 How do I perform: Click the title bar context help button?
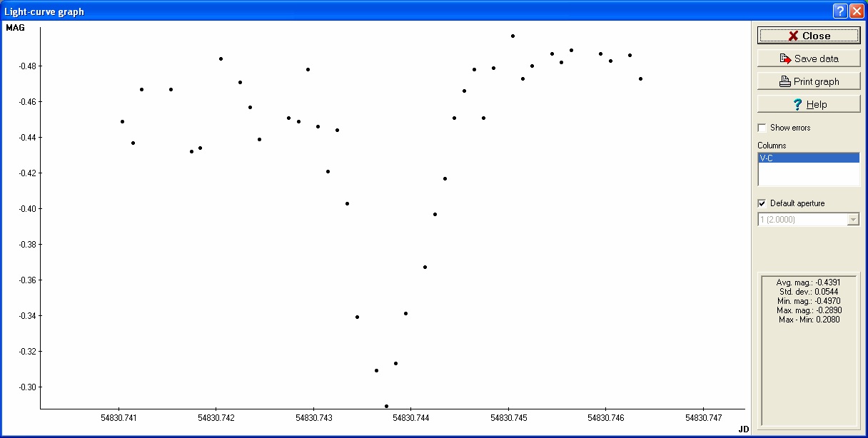click(x=840, y=11)
